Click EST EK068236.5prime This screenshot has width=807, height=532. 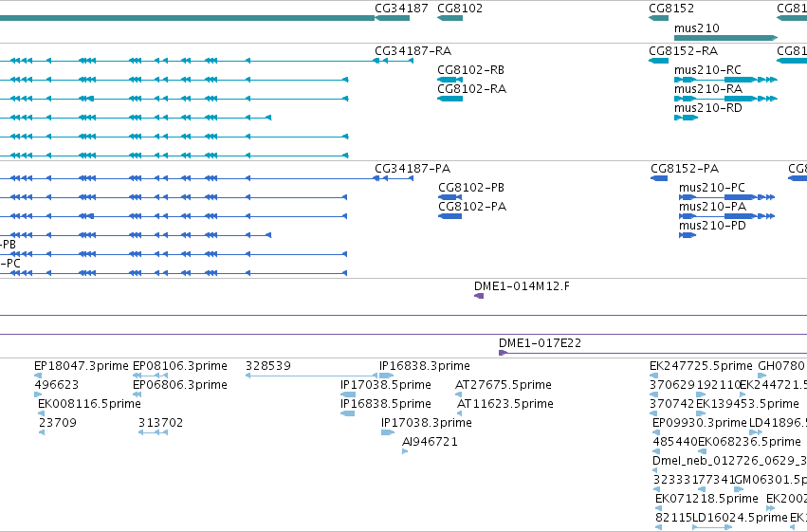click(702, 451)
